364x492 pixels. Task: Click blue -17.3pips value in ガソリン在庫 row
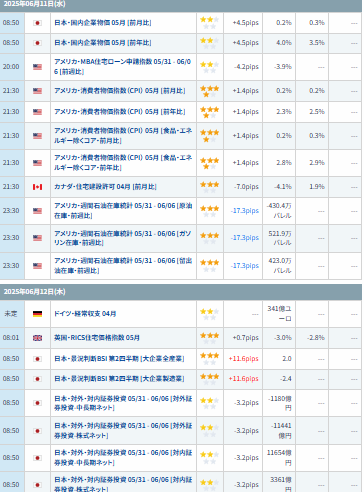245,238
